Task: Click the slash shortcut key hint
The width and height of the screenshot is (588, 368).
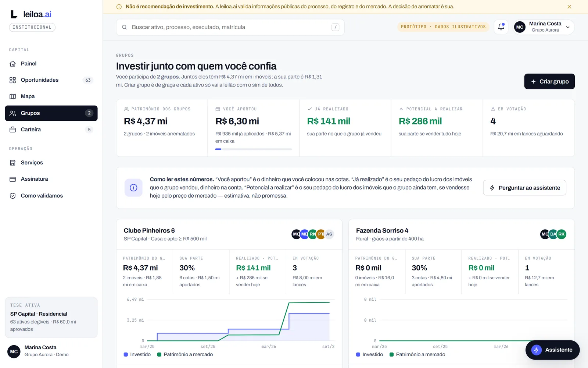Action: (x=335, y=27)
